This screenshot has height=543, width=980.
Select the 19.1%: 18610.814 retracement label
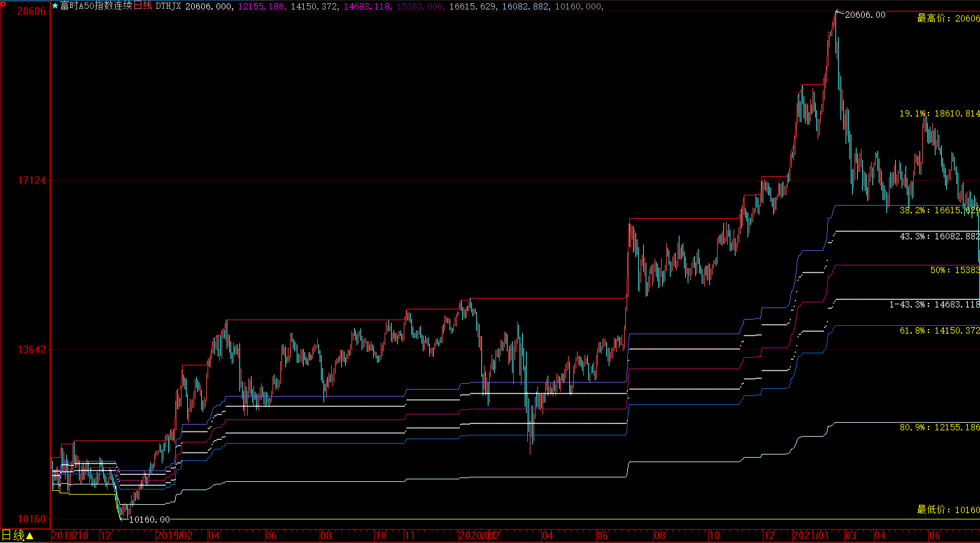click(x=939, y=113)
